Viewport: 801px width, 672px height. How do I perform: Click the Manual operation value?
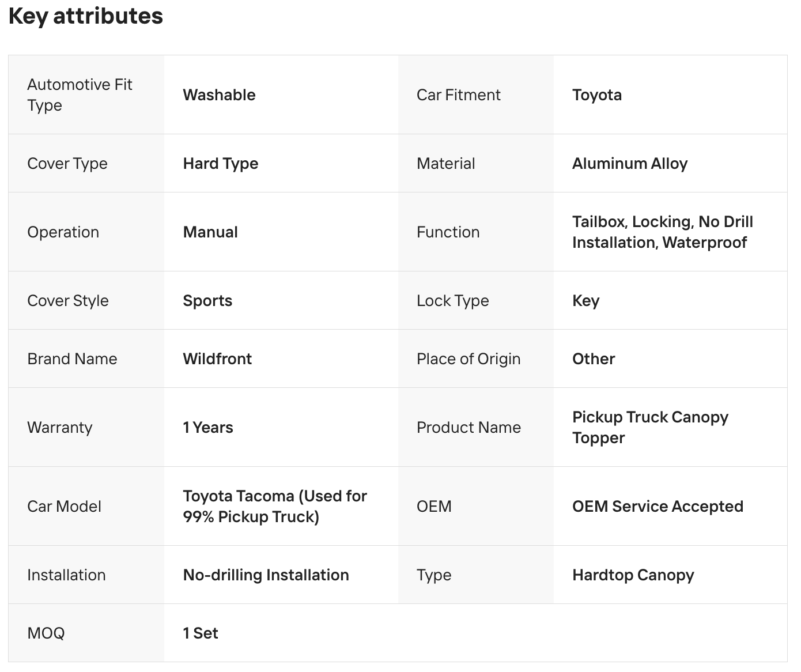click(210, 232)
